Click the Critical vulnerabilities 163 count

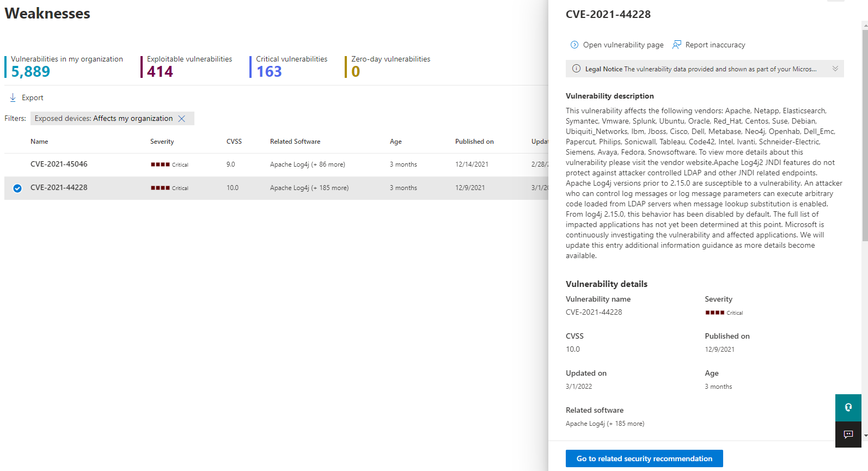point(269,72)
